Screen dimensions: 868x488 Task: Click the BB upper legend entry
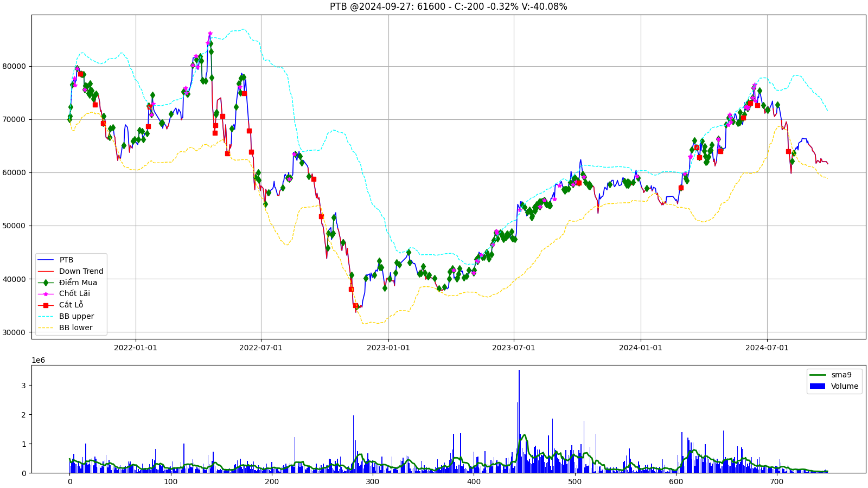click(x=66, y=316)
